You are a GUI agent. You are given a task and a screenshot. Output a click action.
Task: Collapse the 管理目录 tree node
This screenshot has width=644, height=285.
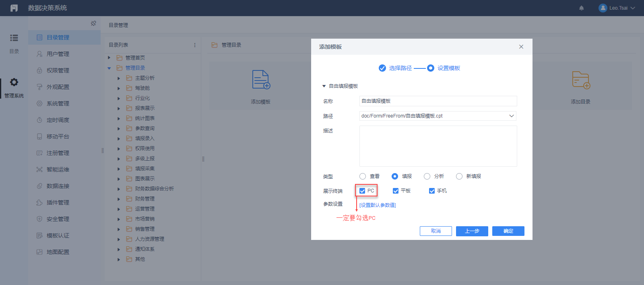click(x=109, y=68)
